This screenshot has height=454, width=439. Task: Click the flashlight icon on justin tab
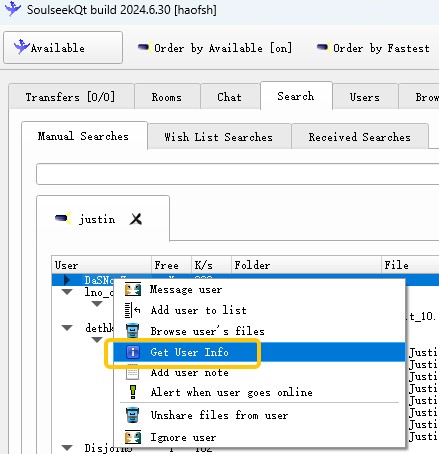63,218
